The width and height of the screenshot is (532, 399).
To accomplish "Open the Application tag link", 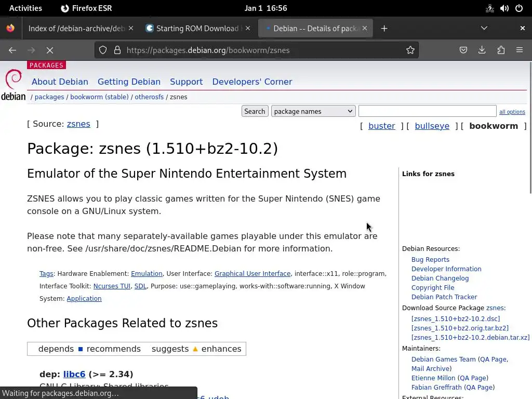I will coord(84,299).
